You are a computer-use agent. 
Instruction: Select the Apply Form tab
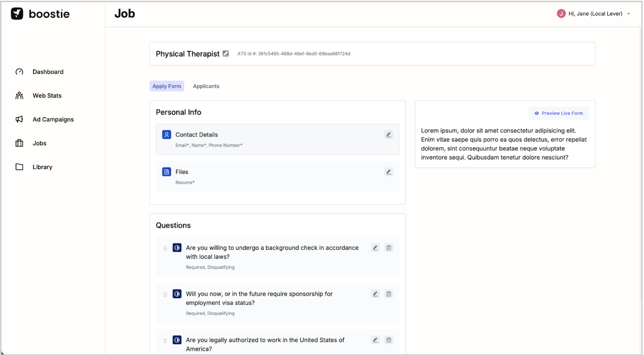[x=167, y=86]
